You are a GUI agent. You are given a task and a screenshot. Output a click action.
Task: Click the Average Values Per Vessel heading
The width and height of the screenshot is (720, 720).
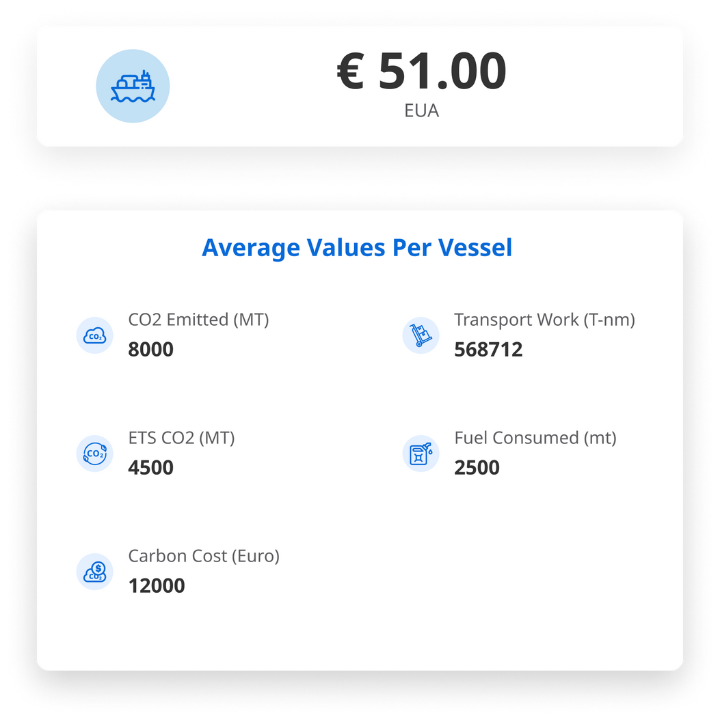[357, 248]
